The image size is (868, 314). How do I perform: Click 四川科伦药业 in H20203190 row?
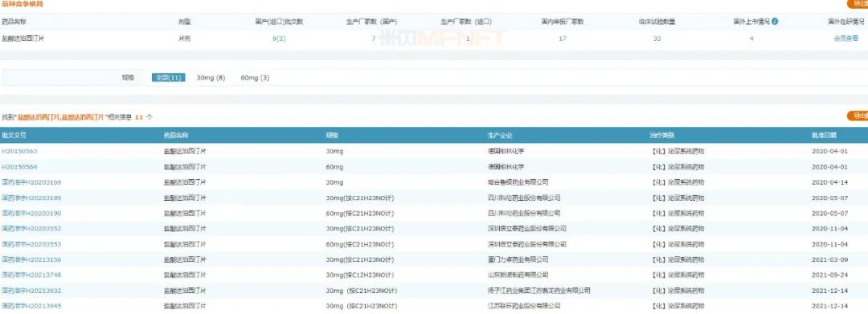524,213
